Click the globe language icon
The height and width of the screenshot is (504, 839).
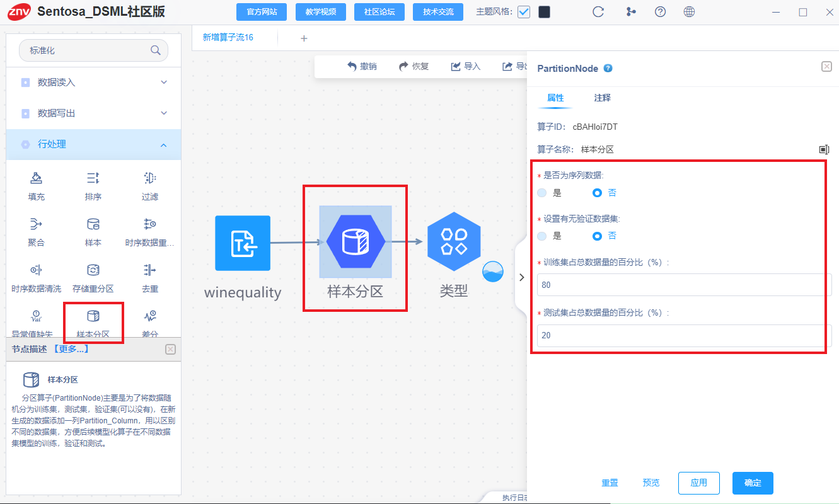click(x=690, y=12)
